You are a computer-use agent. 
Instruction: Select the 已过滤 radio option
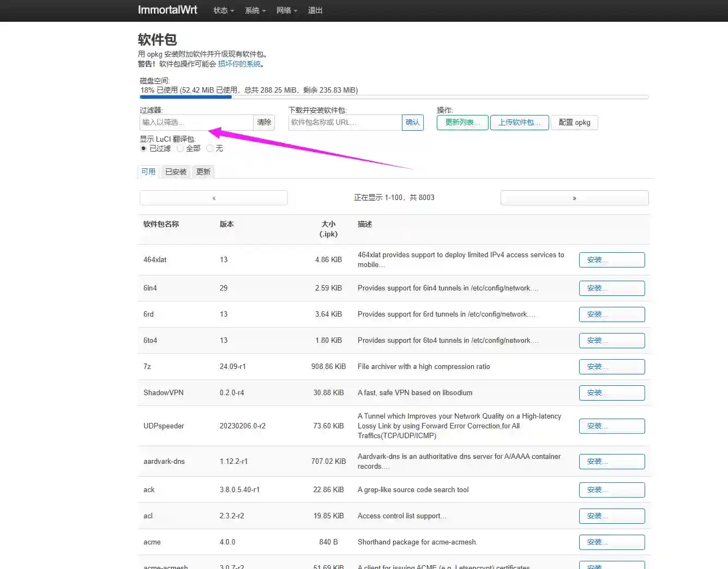[x=143, y=148]
